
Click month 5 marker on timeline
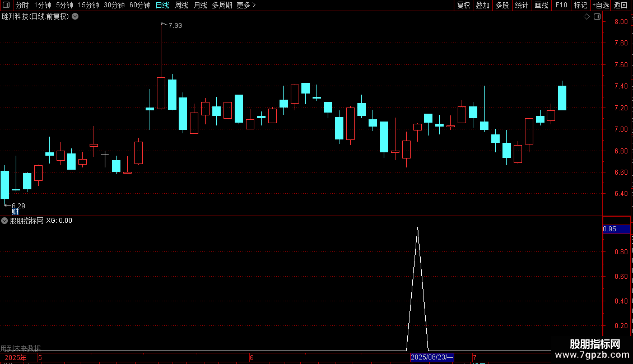pos(40,357)
